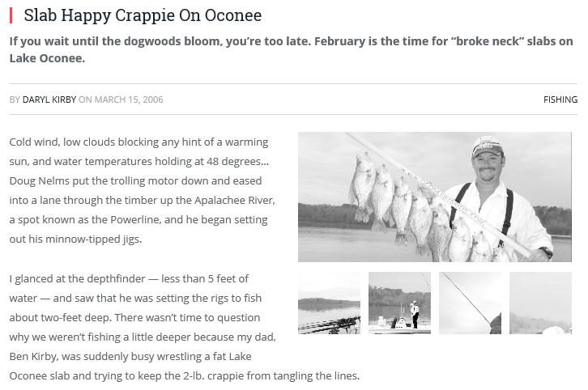Click the name Ben Kirby in second paragraph
Screen dimensions: 588x390
[x=34, y=356]
